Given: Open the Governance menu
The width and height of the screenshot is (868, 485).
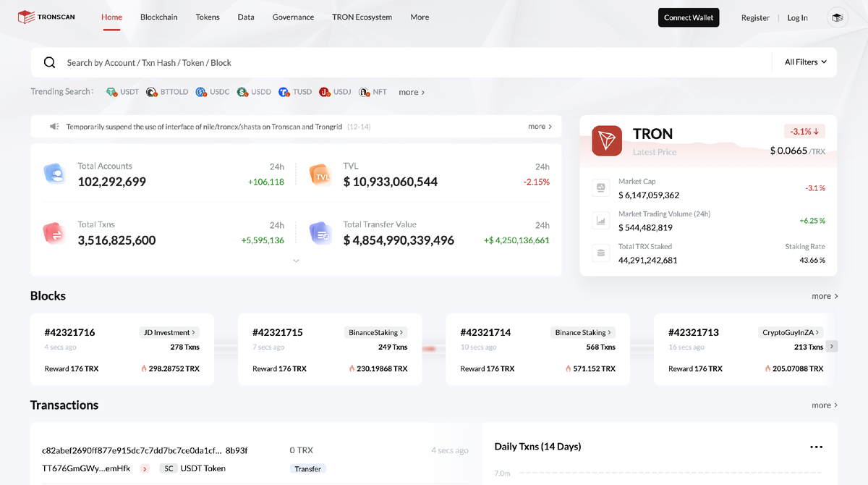Looking at the screenshot, I should coord(293,17).
